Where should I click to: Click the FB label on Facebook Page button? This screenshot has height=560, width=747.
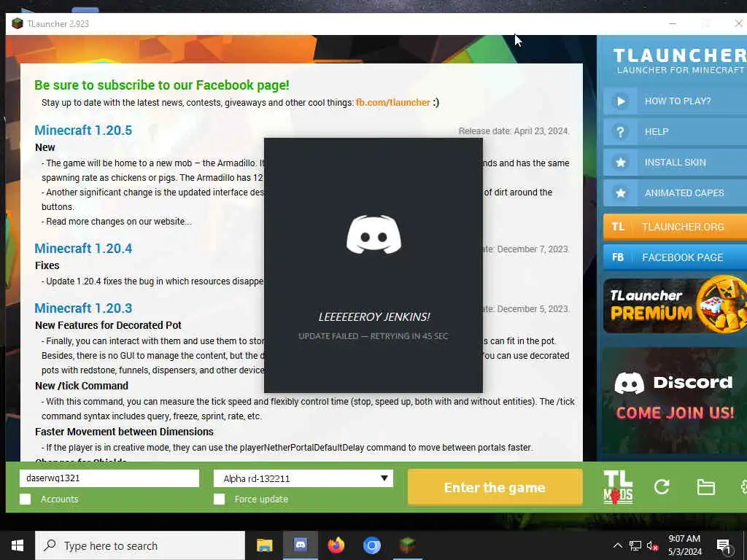(618, 257)
